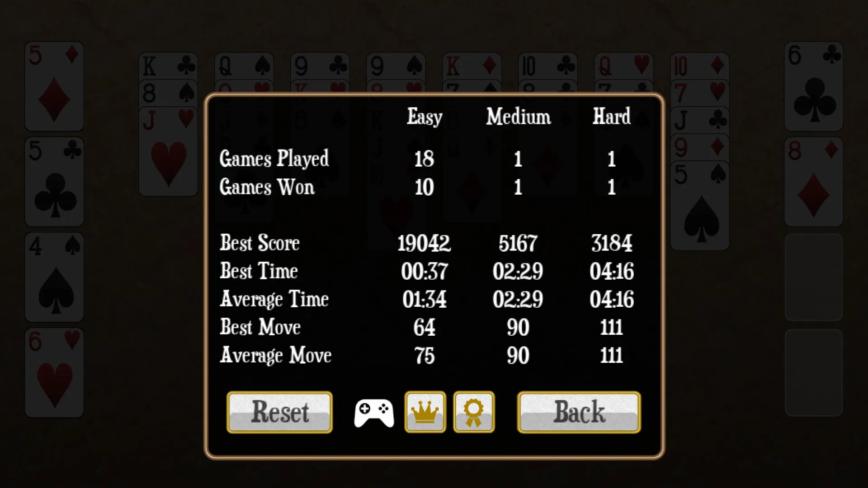Toggle achievements ribbon icon
This screenshot has width=868, height=488.
click(475, 412)
